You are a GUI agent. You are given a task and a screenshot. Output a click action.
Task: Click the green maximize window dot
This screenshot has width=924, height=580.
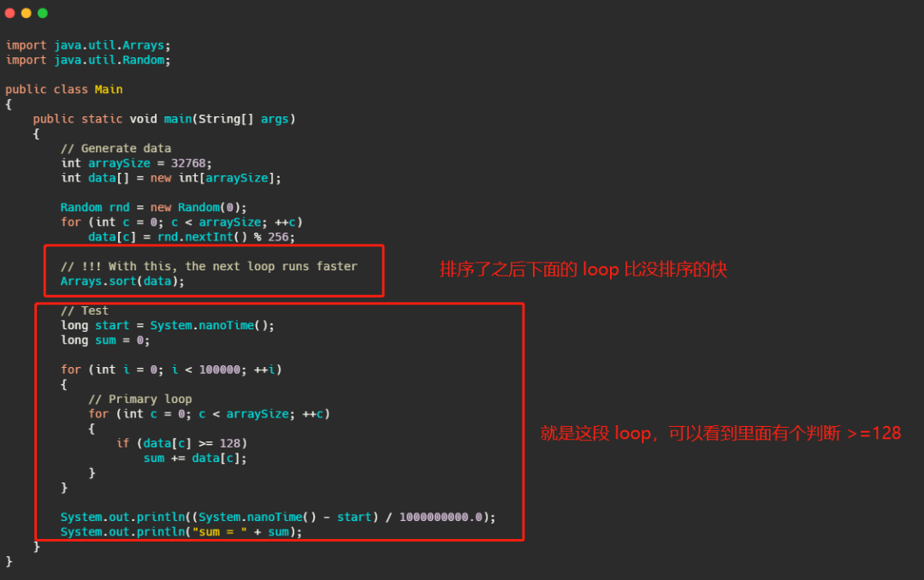pyautogui.click(x=43, y=13)
